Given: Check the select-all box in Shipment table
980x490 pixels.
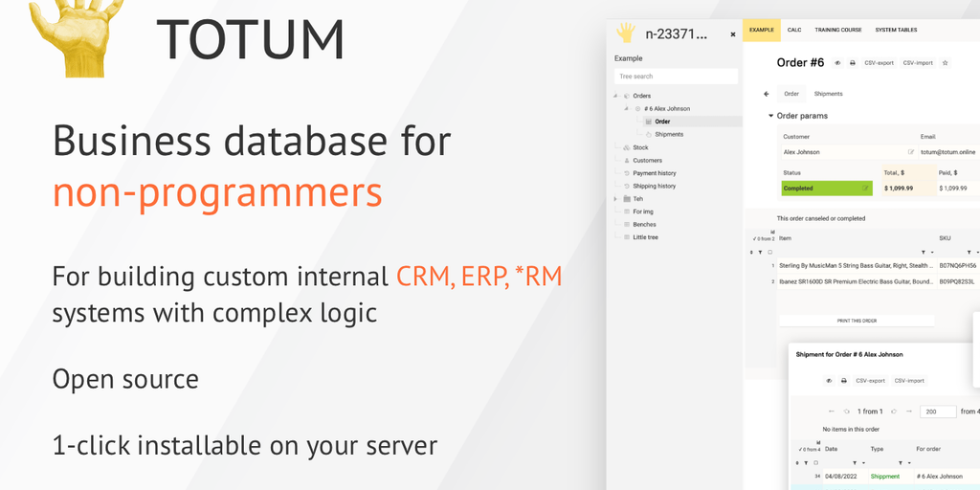Looking at the screenshot, I should pos(815,463).
